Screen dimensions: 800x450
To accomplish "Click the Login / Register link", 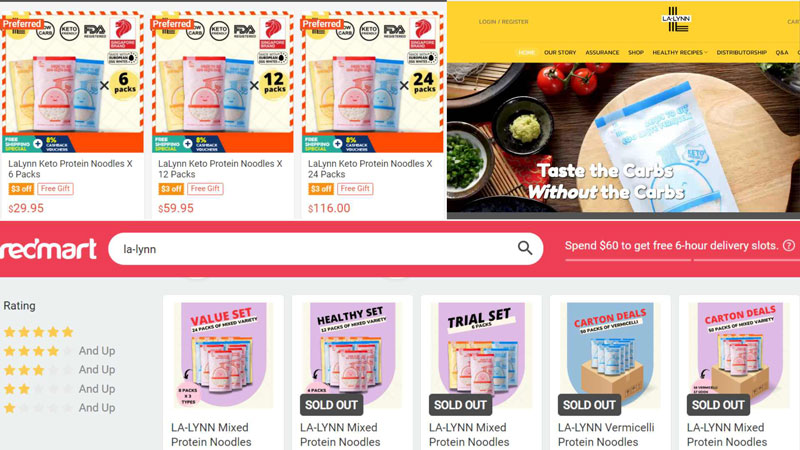I will pyautogui.click(x=504, y=22).
